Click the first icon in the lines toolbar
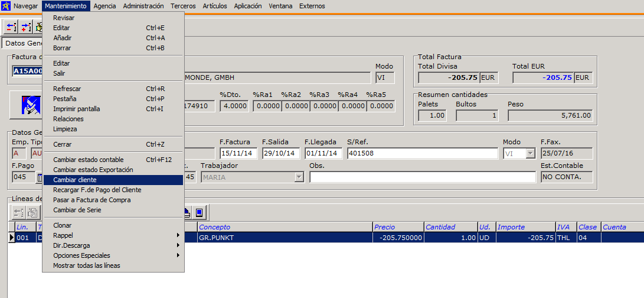This screenshot has width=644, height=298. [18, 213]
